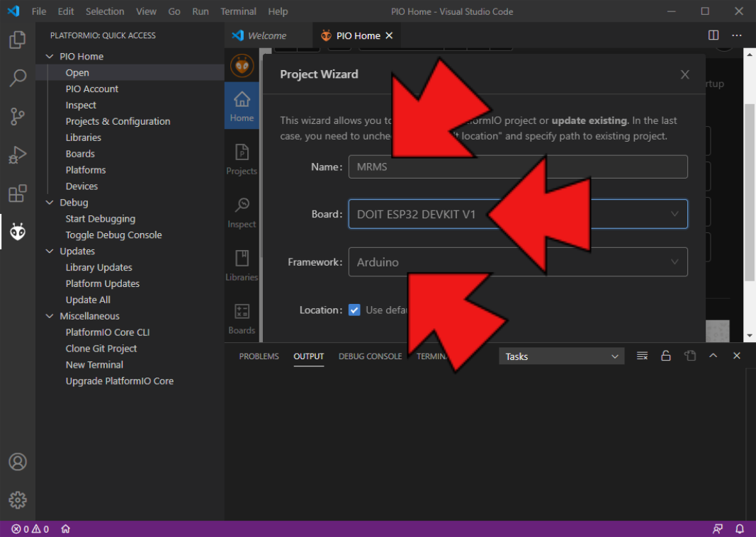Select Projects & Configuration in Quick Access
The width and height of the screenshot is (756, 537).
coord(118,121)
